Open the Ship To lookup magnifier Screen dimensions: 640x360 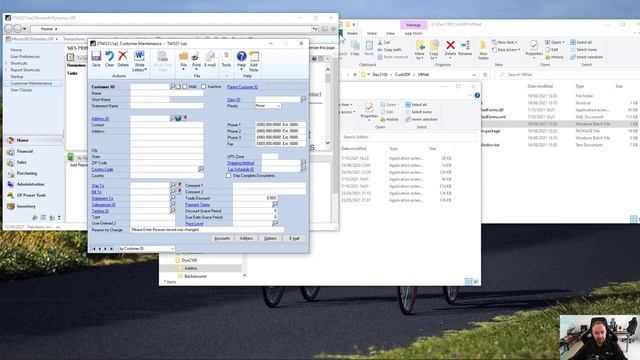[173, 185]
